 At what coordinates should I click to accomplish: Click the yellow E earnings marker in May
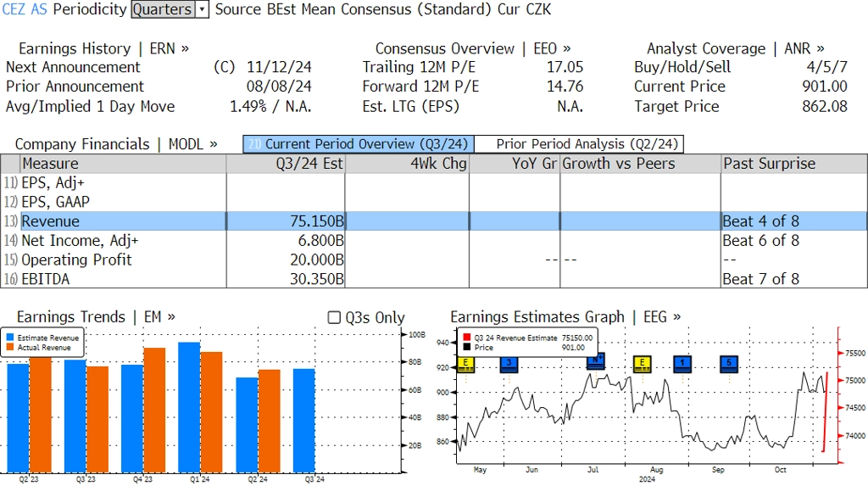(x=465, y=364)
